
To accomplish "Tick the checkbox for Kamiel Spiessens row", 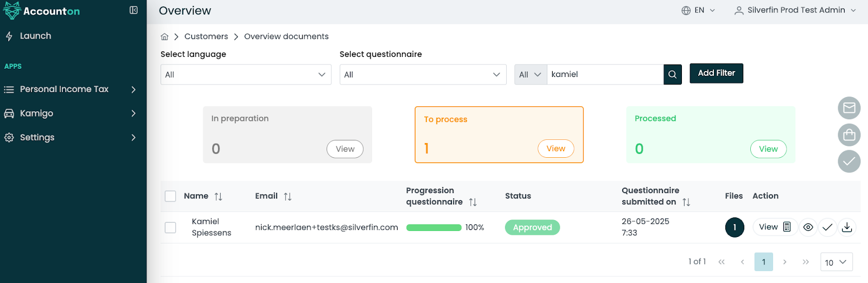I will (x=170, y=228).
